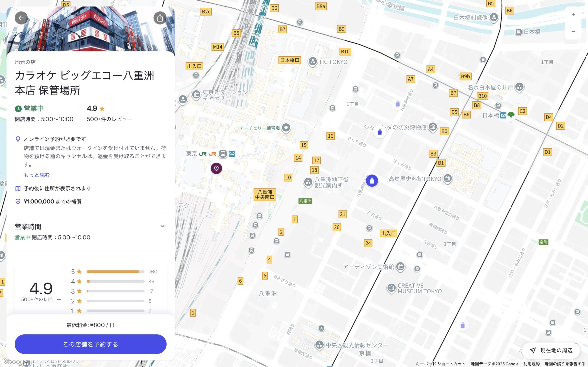Click もっと読む link
The width and height of the screenshot is (588, 367).
(37, 175)
